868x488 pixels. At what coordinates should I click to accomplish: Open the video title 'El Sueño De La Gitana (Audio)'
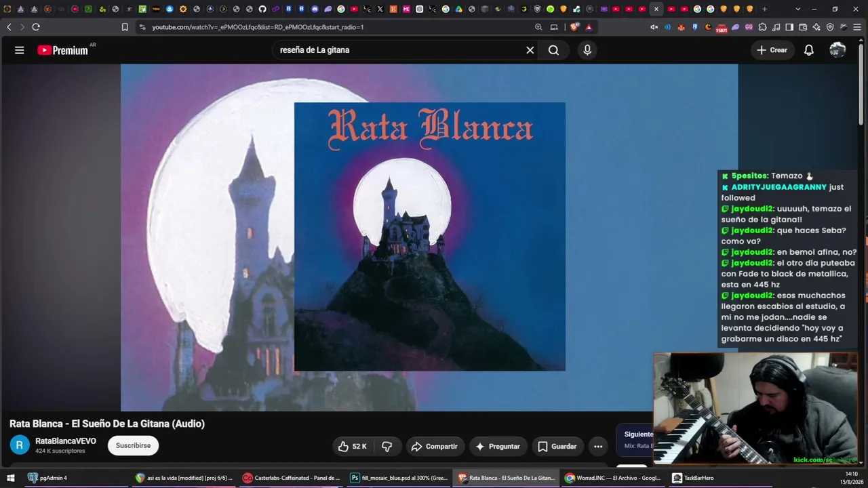click(x=107, y=424)
